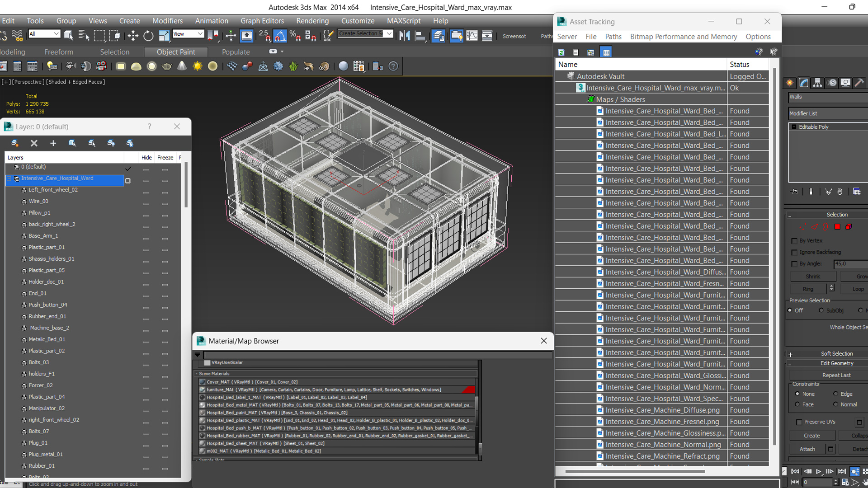This screenshot has width=868, height=488.
Task: Collapse the Selection rollout
Action: tap(790, 215)
